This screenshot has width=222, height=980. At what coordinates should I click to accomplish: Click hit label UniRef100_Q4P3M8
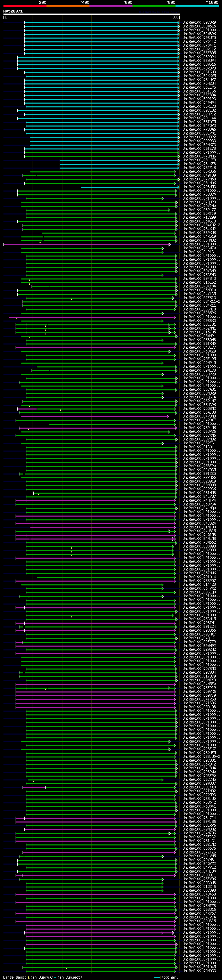click(199, 416)
